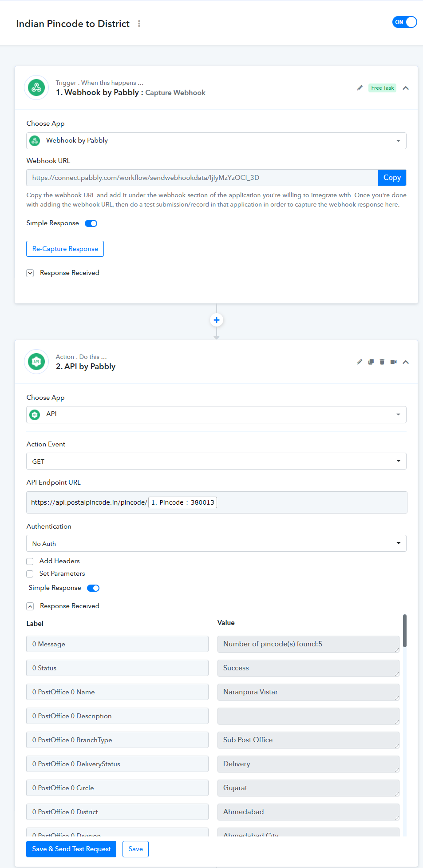This screenshot has width=423, height=868.
Task: Open workflow options three-dot menu
Action: click(x=139, y=24)
